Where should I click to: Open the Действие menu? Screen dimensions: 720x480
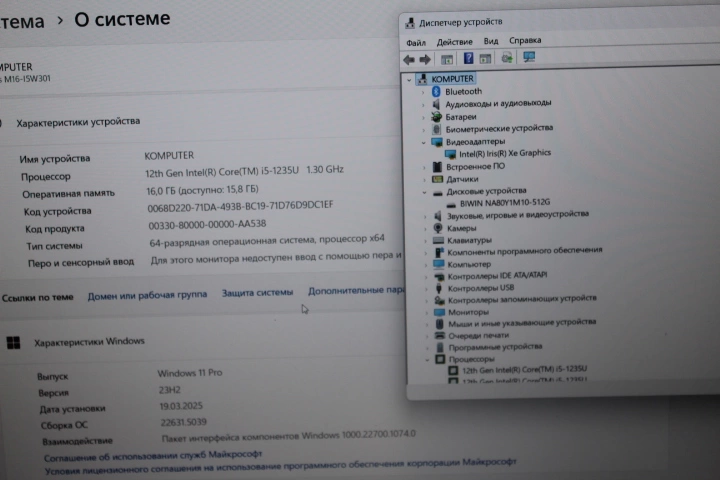[x=455, y=42]
